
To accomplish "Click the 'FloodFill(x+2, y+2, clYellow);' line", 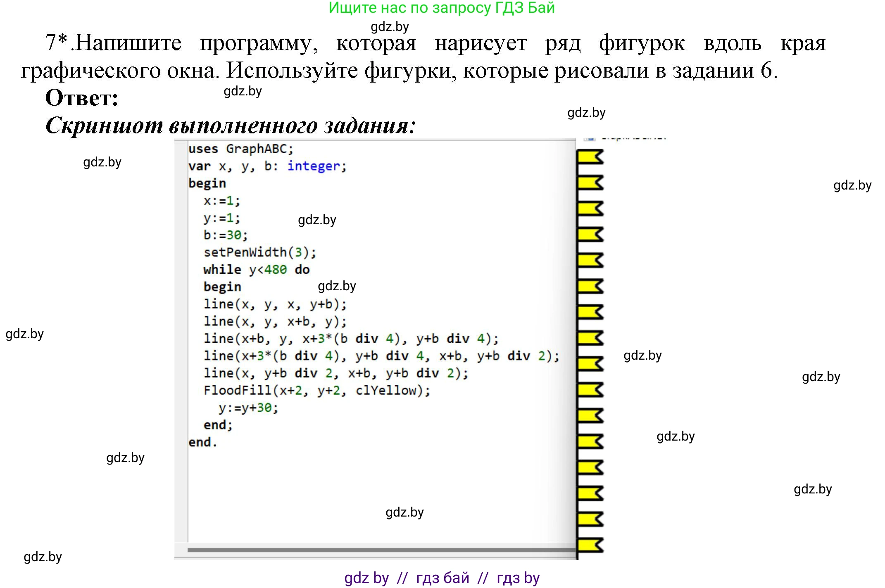I will pyautogui.click(x=316, y=391).
